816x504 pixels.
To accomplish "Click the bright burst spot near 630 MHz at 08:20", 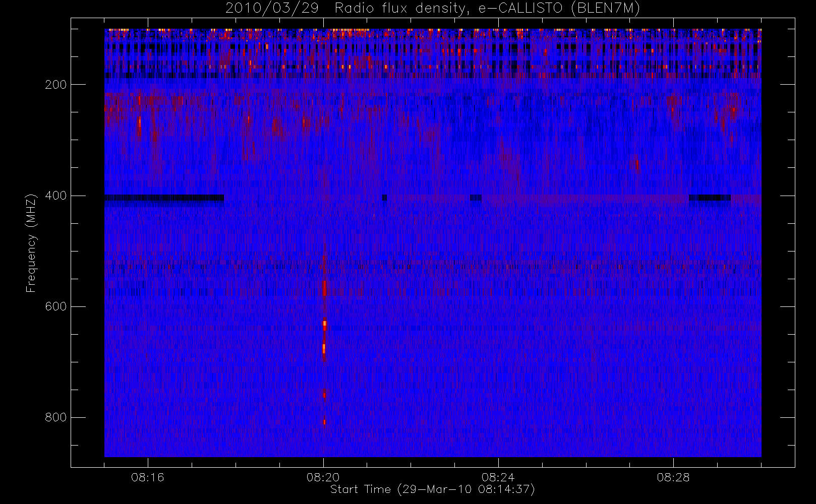I will point(325,325).
